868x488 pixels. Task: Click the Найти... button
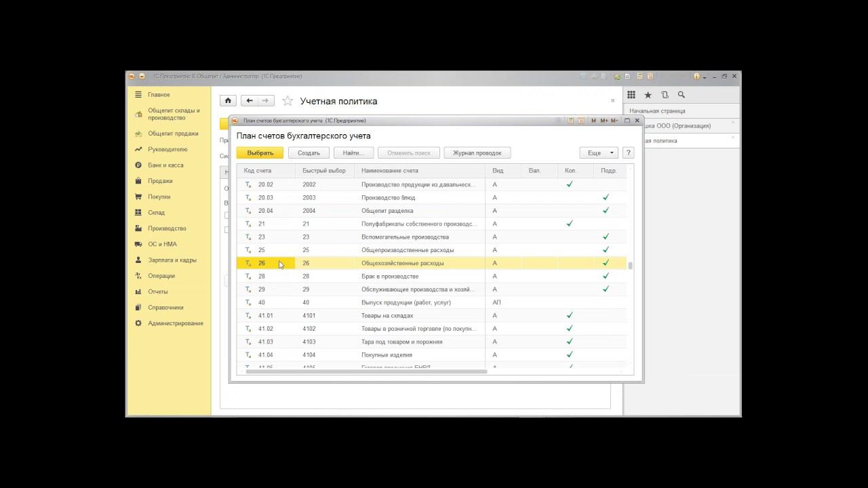click(353, 153)
